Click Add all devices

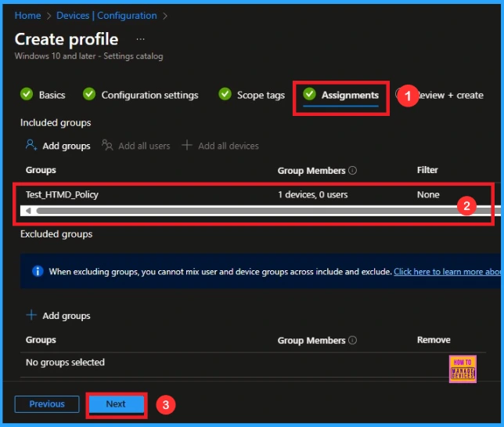coord(229,146)
